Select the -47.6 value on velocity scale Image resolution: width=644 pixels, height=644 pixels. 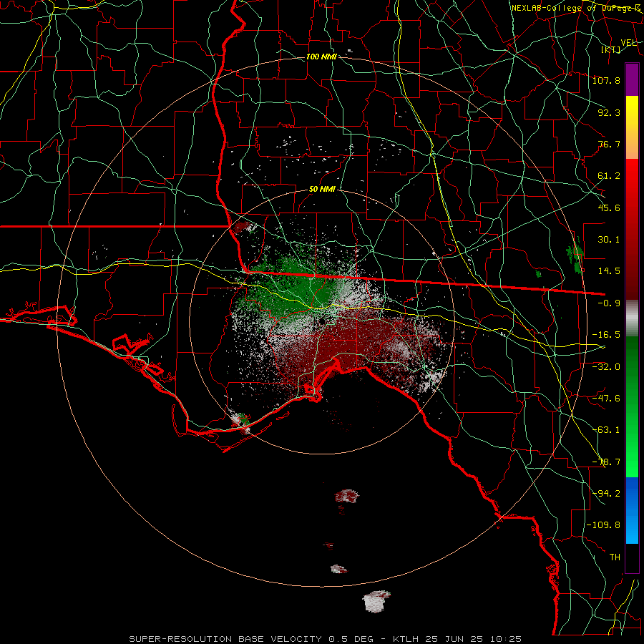(606, 399)
